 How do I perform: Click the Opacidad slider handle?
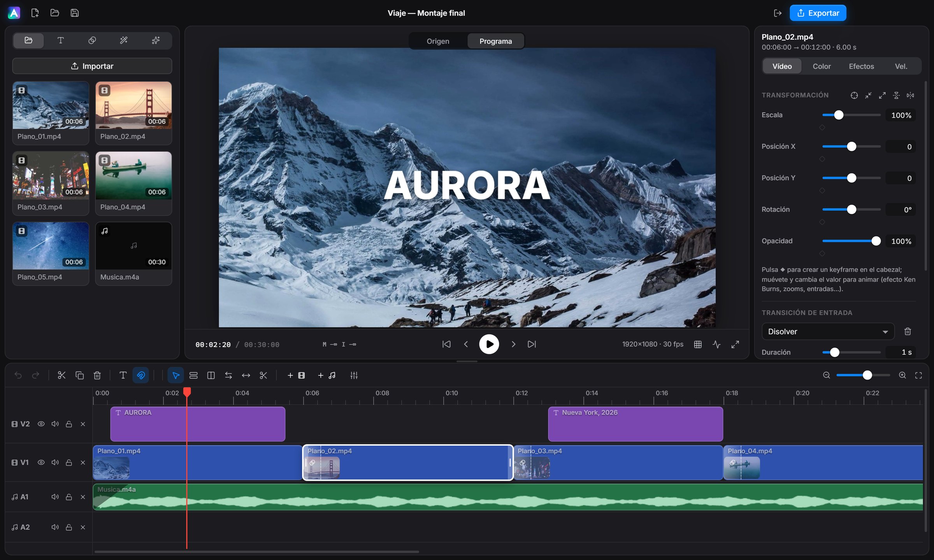click(x=876, y=241)
